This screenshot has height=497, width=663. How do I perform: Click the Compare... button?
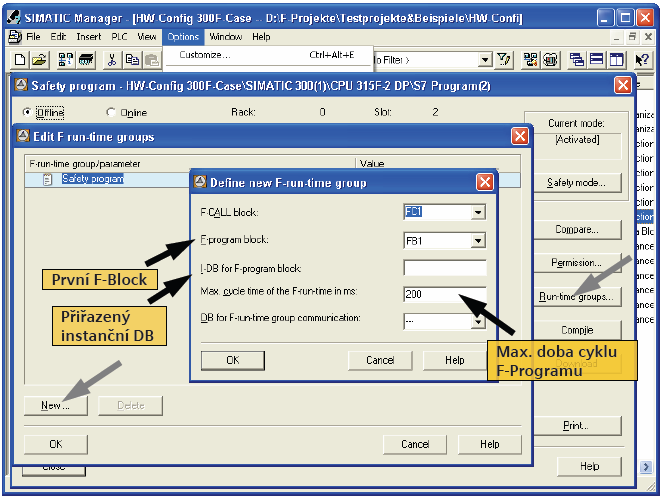(x=577, y=230)
